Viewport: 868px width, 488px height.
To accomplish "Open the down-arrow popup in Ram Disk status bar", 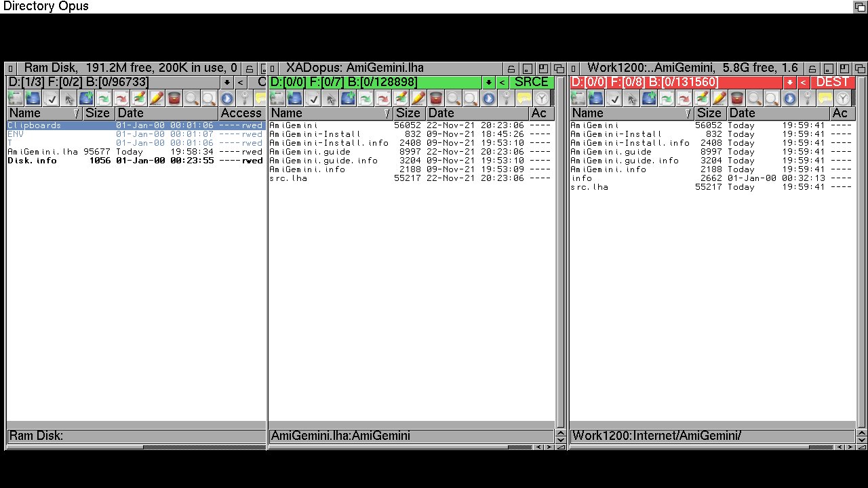I will (x=227, y=82).
